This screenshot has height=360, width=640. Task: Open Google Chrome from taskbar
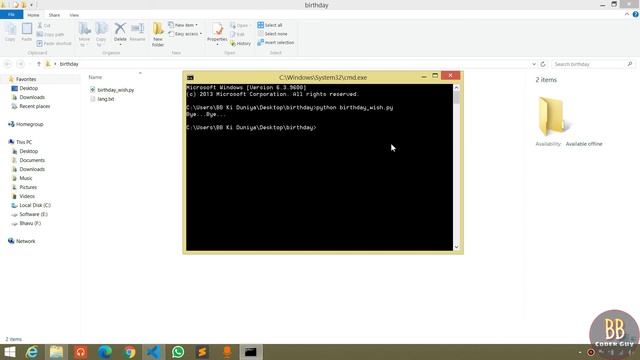(x=129, y=352)
